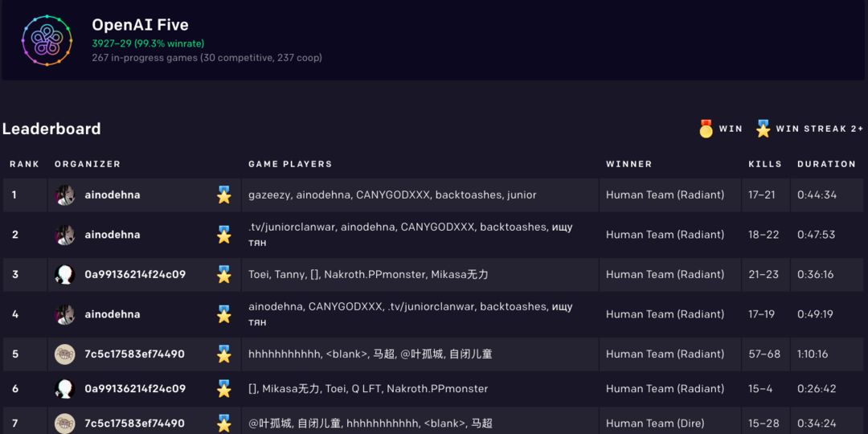Click the 267 in-progress games text
This screenshot has height=434, width=868.
(x=207, y=58)
